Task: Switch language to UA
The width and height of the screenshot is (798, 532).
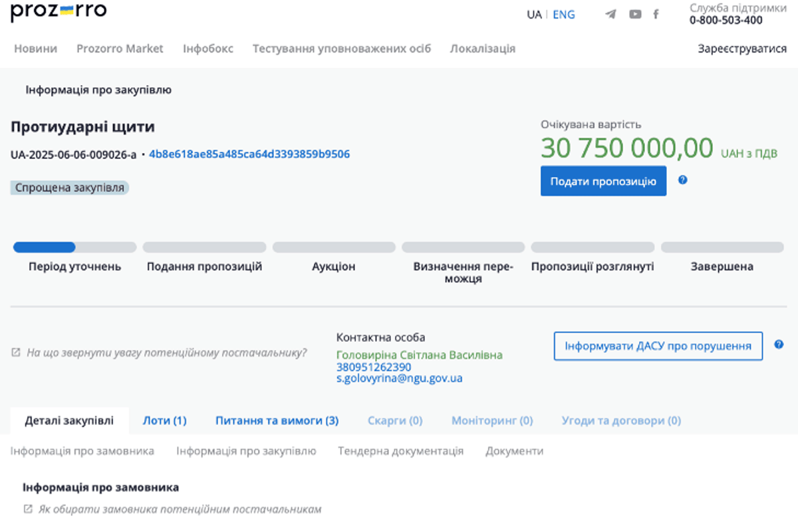Action: click(534, 14)
